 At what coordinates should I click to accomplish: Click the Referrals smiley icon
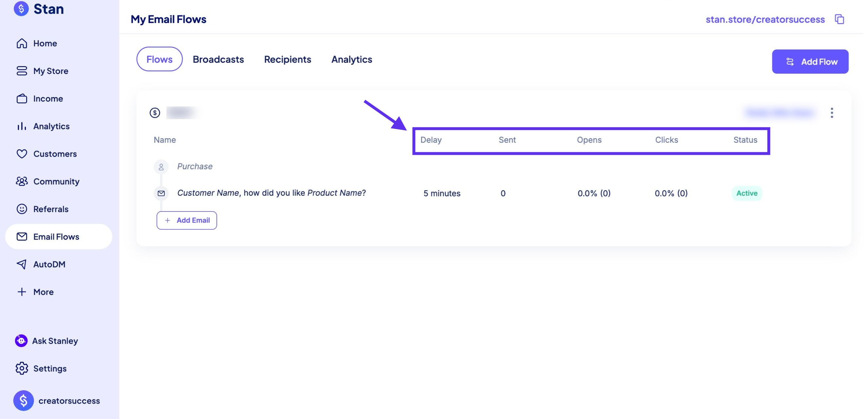22,209
